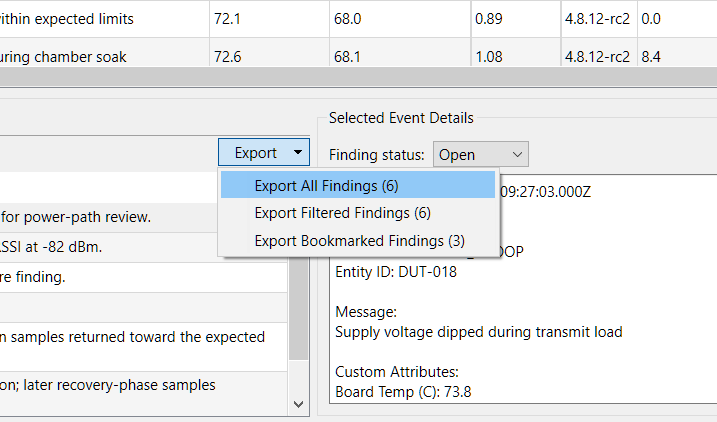Click the timestamp 09:27:03.000Z in details
Image resolution: width=717 pixels, height=422 pixels.
[545, 192]
